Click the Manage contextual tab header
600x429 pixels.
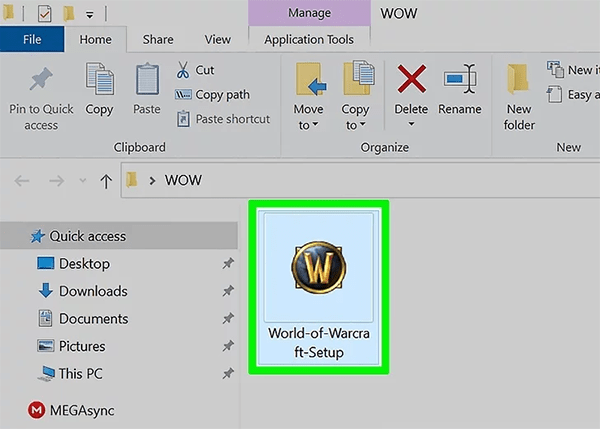click(309, 13)
